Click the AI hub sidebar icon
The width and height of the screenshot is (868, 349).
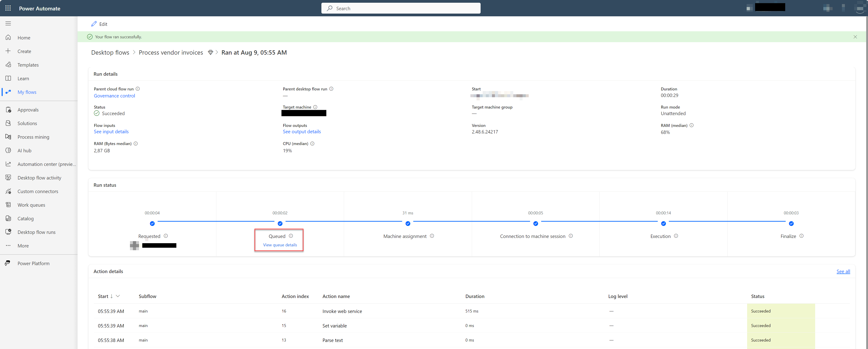click(9, 150)
